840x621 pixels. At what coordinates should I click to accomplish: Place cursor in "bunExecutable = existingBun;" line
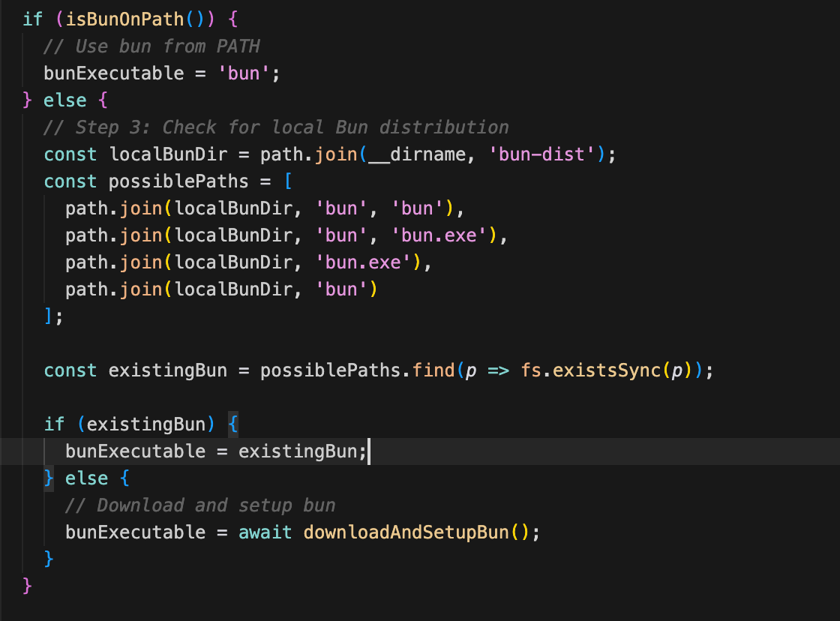click(216, 451)
